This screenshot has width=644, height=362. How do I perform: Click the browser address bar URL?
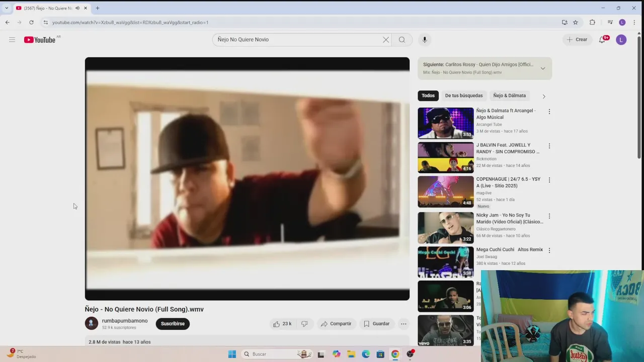point(130,22)
